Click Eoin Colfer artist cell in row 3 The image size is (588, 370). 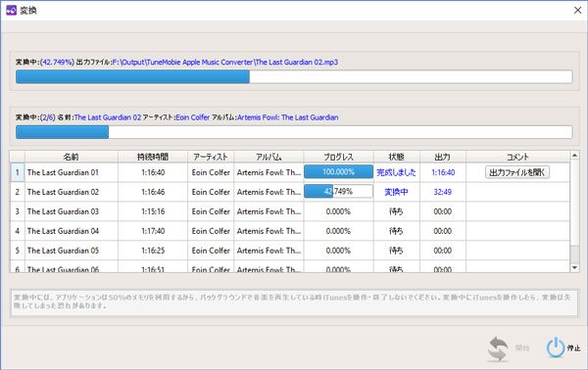[x=211, y=211]
